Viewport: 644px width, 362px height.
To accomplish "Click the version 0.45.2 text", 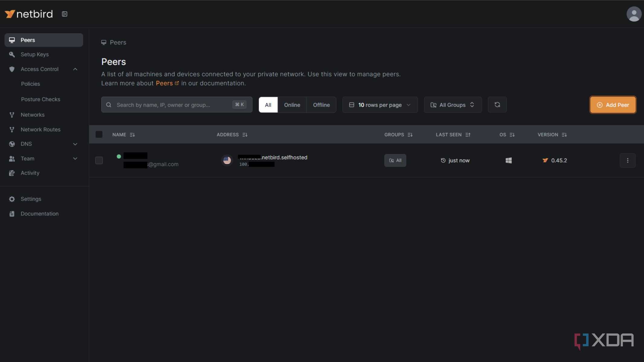I will pyautogui.click(x=559, y=160).
